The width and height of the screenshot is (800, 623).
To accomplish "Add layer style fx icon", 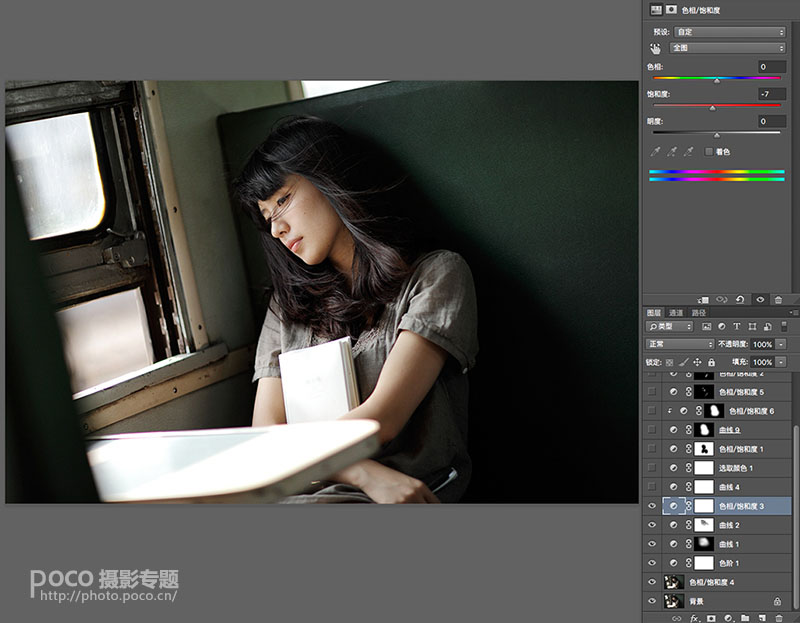I will [694, 618].
